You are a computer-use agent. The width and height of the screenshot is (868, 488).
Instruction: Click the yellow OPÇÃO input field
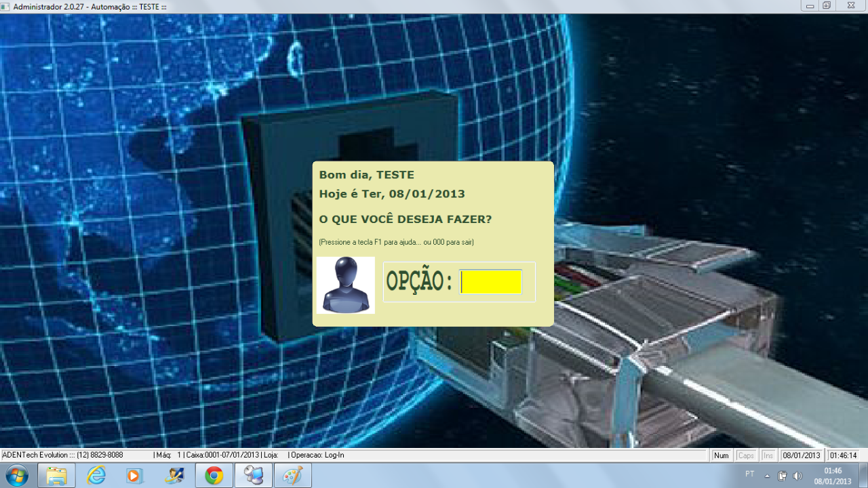pos(491,282)
